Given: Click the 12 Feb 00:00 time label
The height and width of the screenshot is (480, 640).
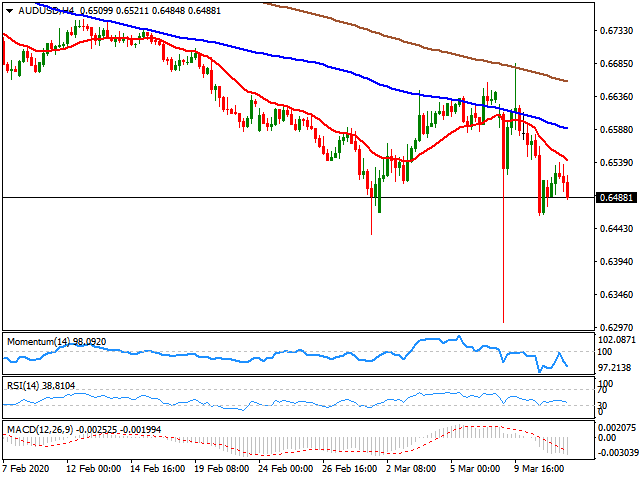Looking at the screenshot, I should 94,469.
